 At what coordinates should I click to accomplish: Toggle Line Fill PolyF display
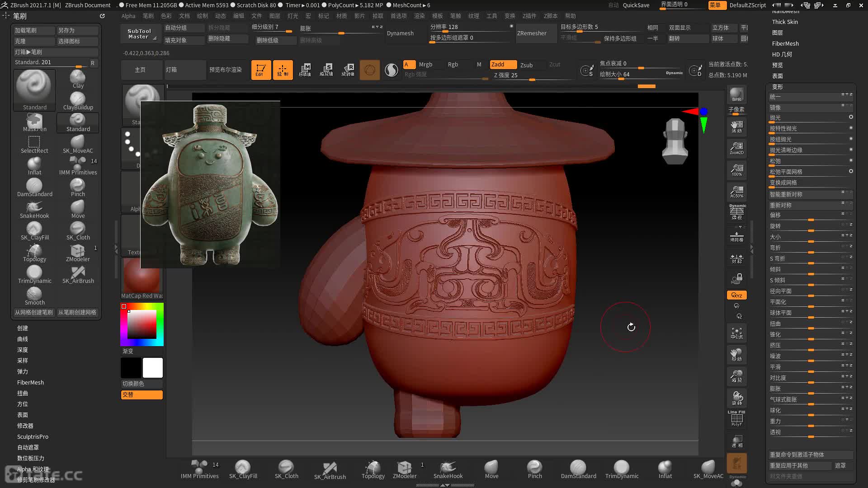tap(736, 418)
